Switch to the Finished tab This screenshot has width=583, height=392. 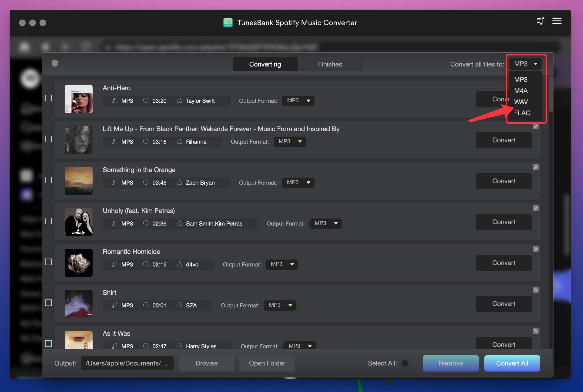pos(330,64)
